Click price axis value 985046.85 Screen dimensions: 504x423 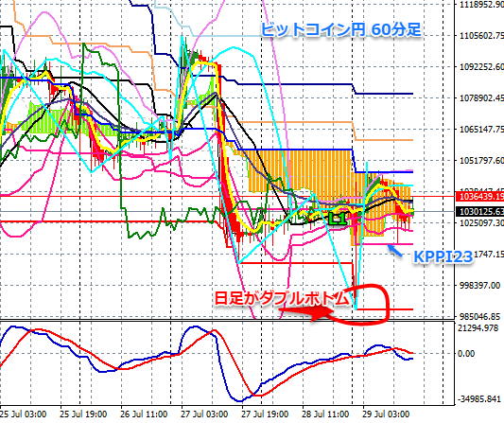tap(480, 316)
